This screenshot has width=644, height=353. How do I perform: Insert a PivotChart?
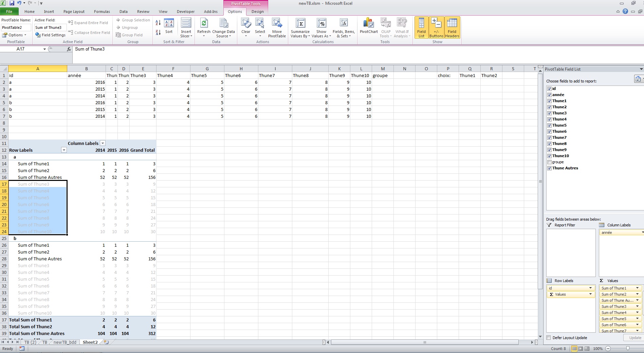[x=369, y=26]
